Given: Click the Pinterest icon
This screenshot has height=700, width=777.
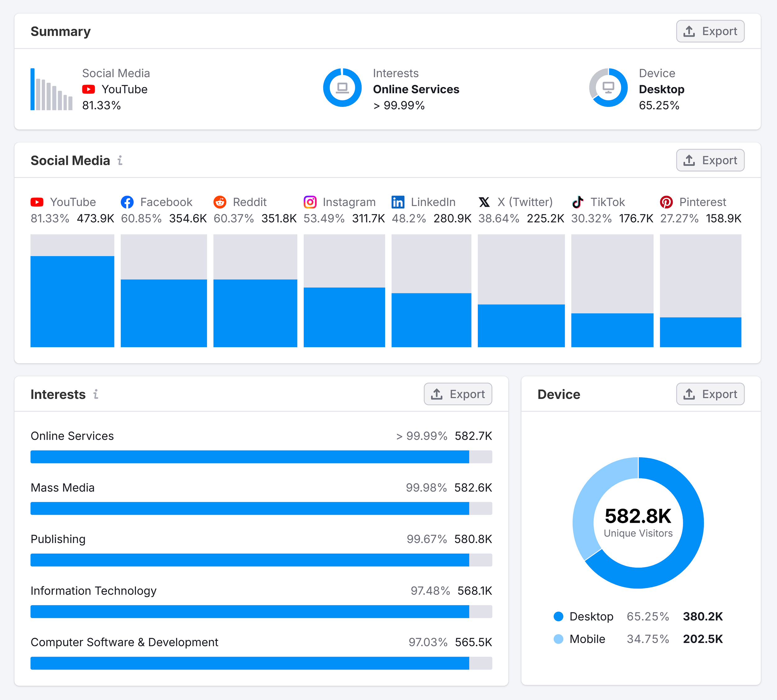Looking at the screenshot, I should 666,202.
